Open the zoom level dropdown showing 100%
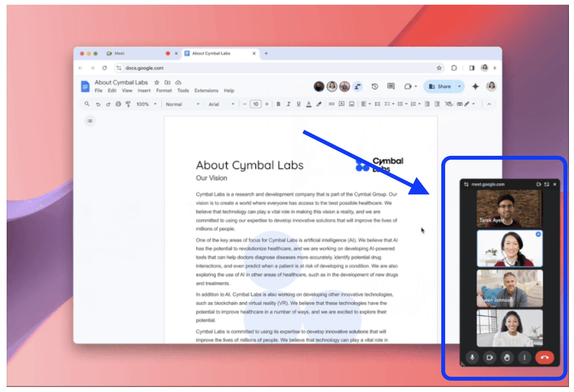 point(146,104)
